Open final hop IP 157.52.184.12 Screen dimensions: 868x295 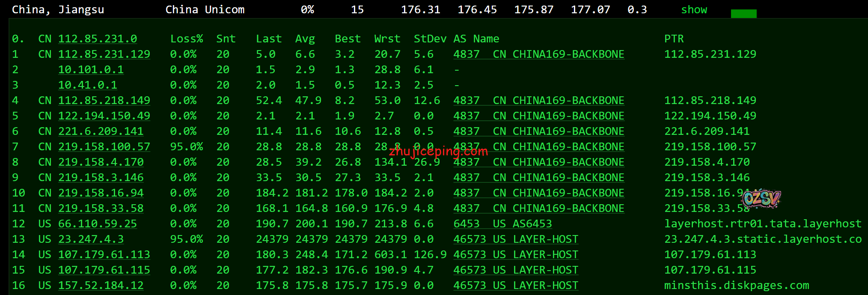click(x=101, y=286)
